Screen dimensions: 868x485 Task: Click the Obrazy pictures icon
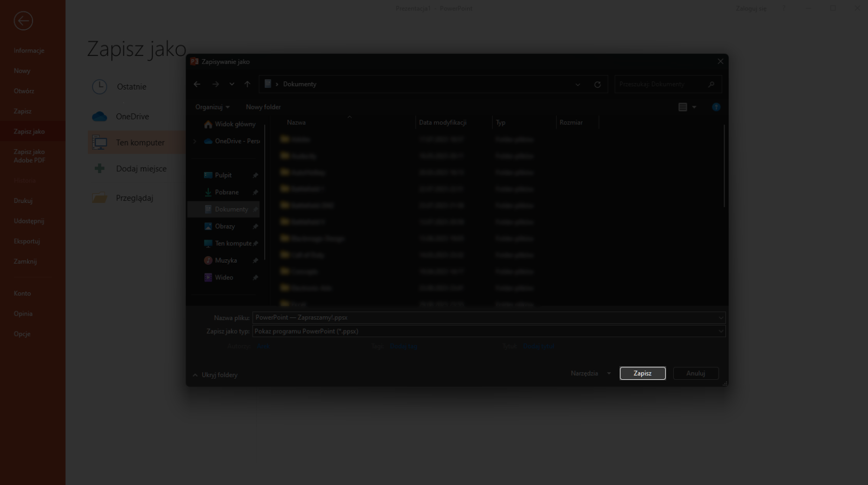(208, 226)
